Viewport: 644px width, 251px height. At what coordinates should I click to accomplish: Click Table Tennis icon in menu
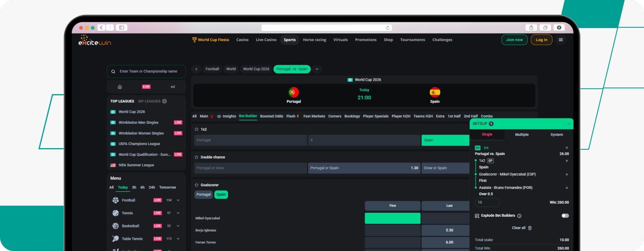pos(116,239)
